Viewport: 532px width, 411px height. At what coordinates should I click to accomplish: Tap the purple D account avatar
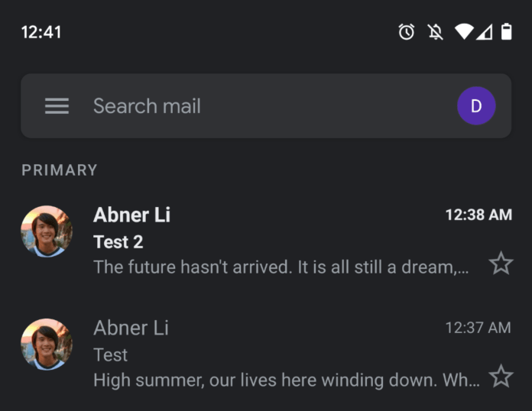[476, 105]
